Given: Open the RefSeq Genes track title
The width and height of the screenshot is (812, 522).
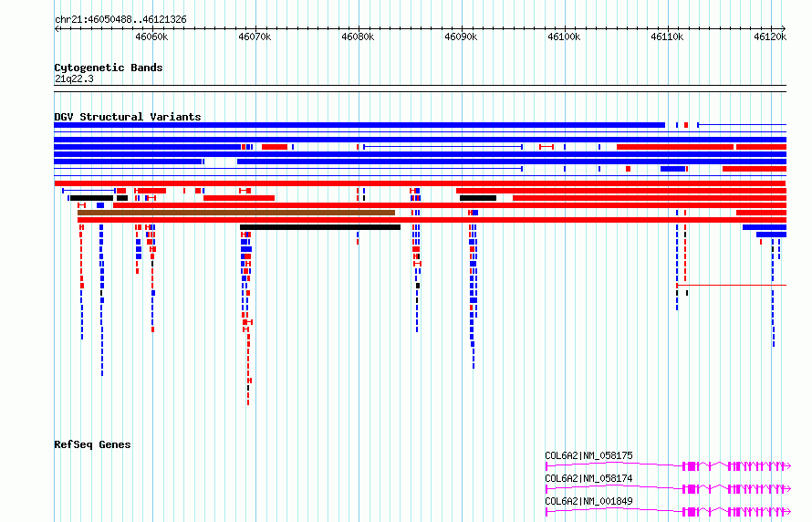Looking at the screenshot, I should (92, 444).
